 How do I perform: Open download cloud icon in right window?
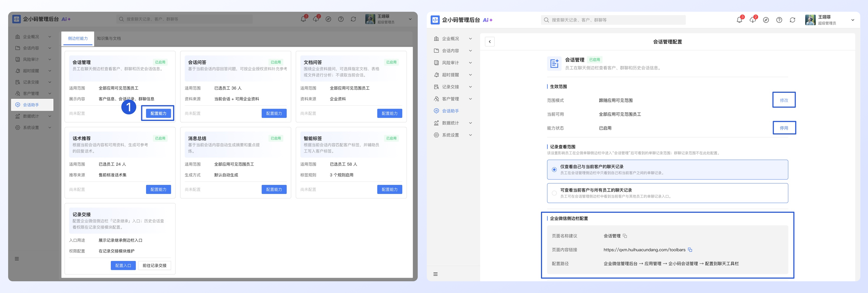pos(752,20)
